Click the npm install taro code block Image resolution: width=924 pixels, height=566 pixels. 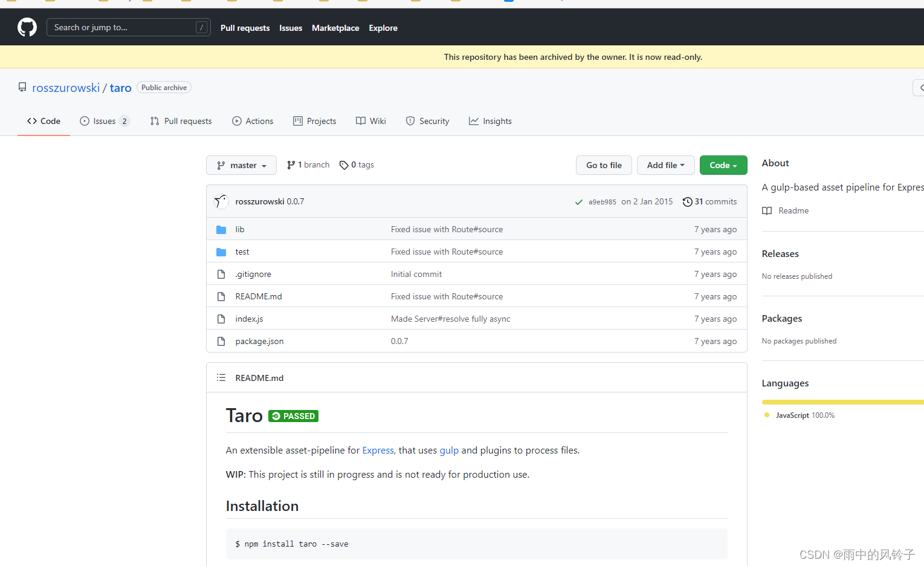[x=476, y=544]
